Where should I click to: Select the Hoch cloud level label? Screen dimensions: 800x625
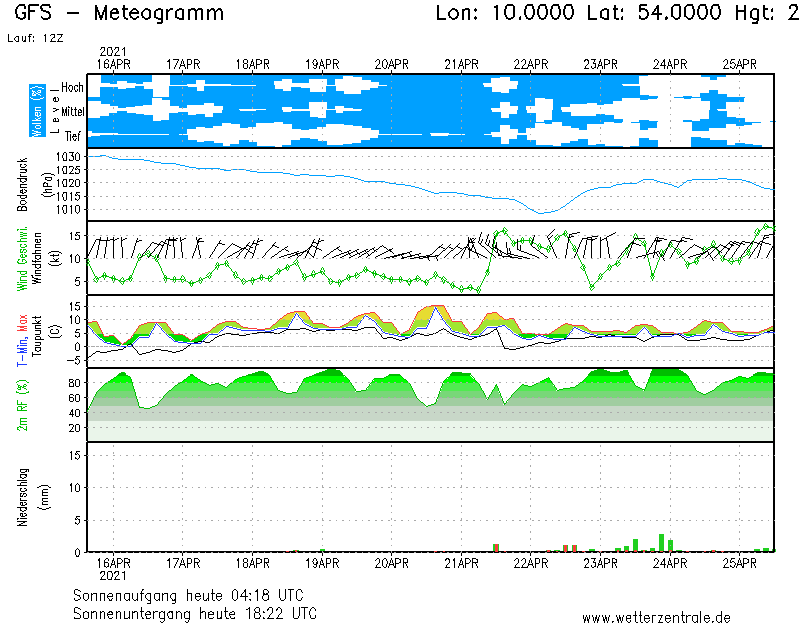pos(72,88)
